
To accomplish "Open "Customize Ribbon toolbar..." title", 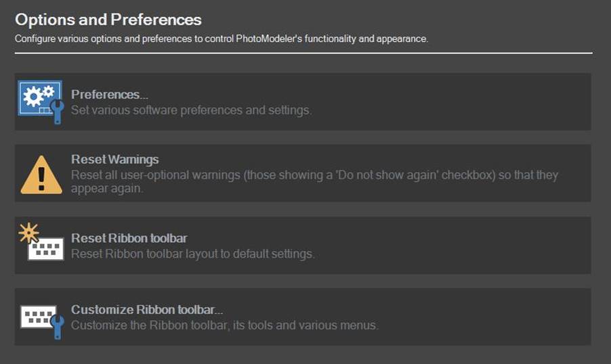I will tap(147, 310).
